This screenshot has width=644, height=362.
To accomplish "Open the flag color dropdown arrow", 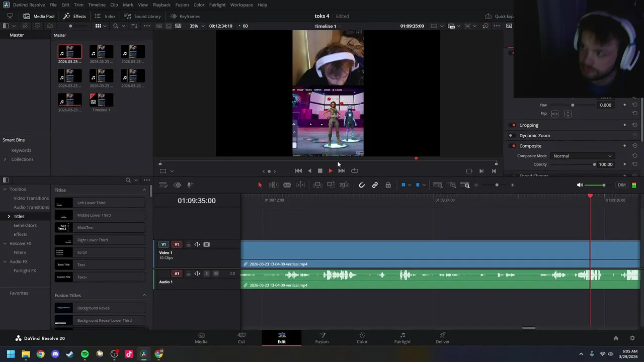I will tap(409, 185).
